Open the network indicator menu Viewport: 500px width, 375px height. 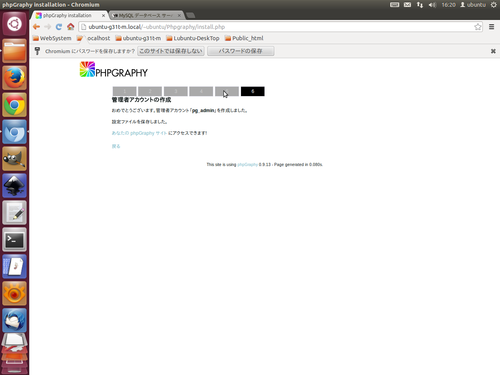pyautogui.click(x=420, y=5)
